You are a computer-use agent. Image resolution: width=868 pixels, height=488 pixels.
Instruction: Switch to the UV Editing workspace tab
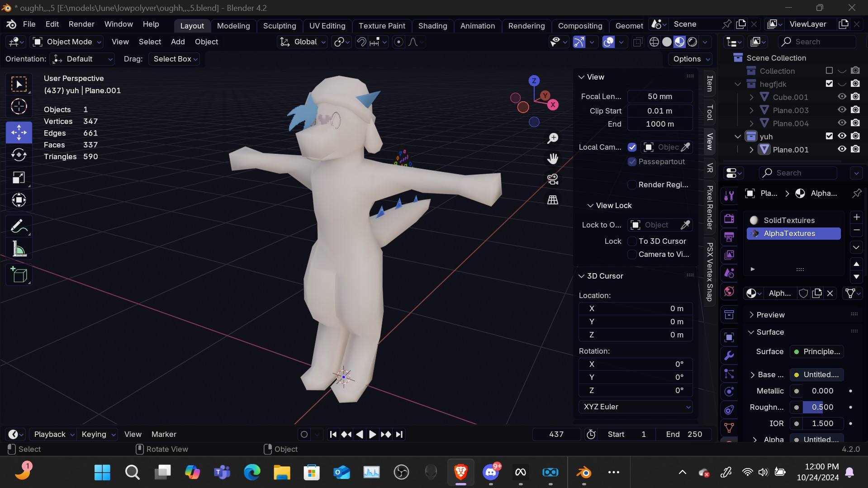pyautogui.click(x=327, y=26)
